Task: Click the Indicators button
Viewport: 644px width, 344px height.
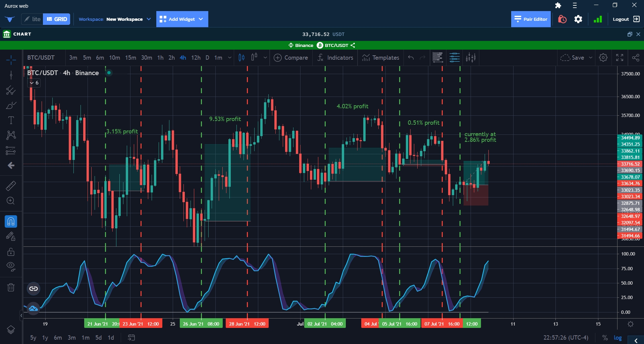Action: (335, 58)
